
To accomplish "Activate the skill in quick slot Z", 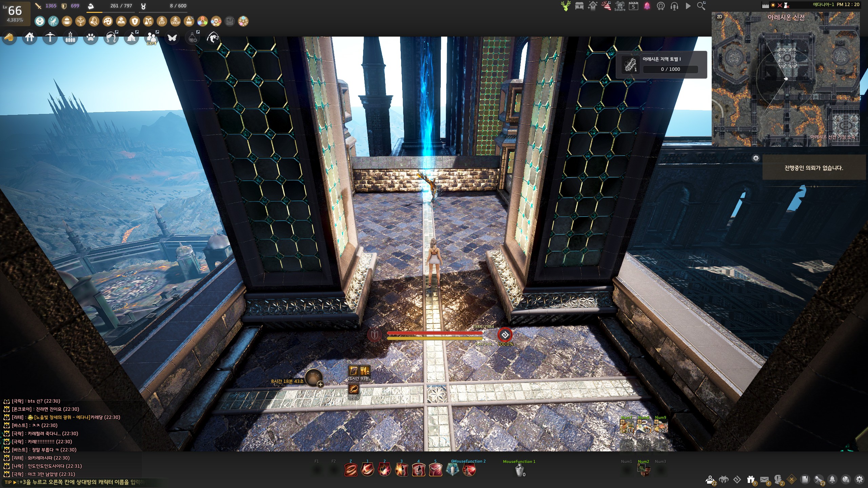I will [351, 470].
